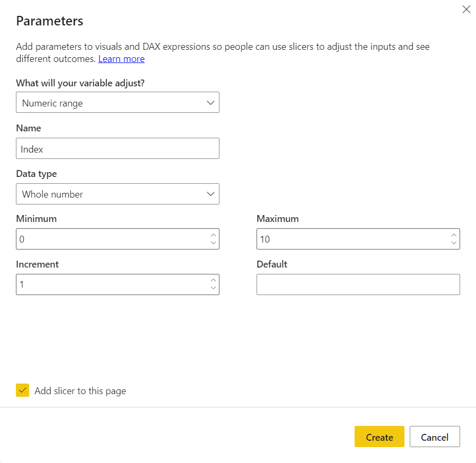Expand the Data type combo box
Viewport: 476px width, 463px height.
[118, 194]
